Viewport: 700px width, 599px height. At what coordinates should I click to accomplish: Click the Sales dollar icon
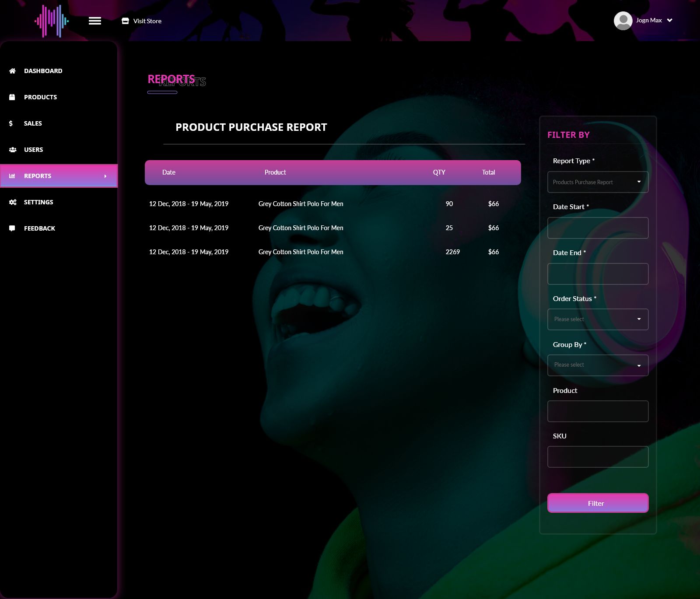tap(11, 123)
